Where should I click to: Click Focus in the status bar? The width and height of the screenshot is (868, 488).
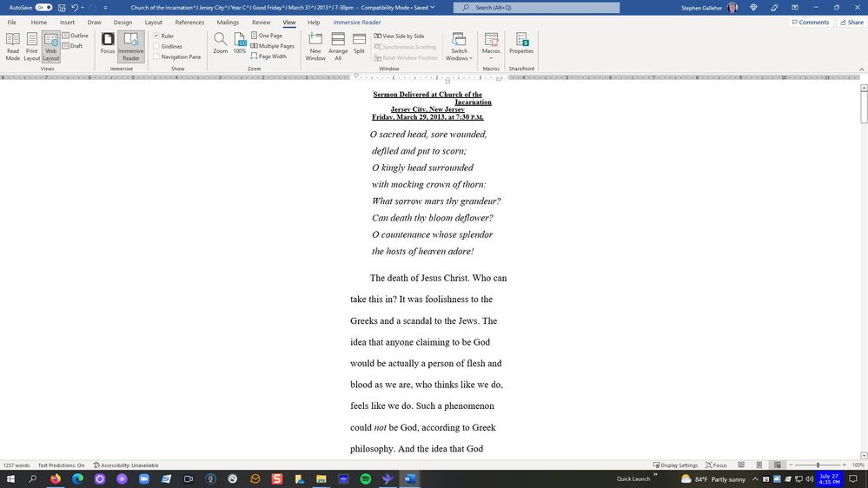716,465
